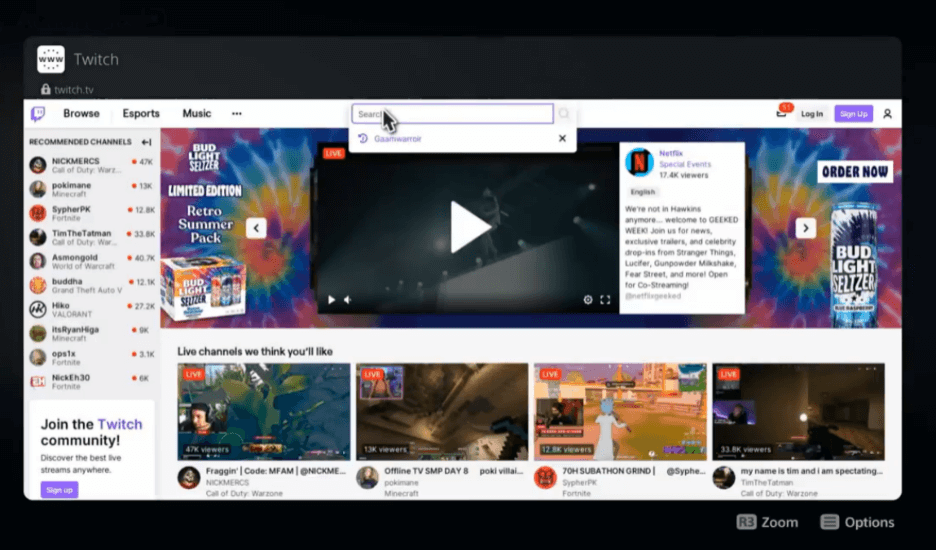
Task: Click the 'my name is tim' stream title
Action: pyautogui.click(x=811, y=471)
